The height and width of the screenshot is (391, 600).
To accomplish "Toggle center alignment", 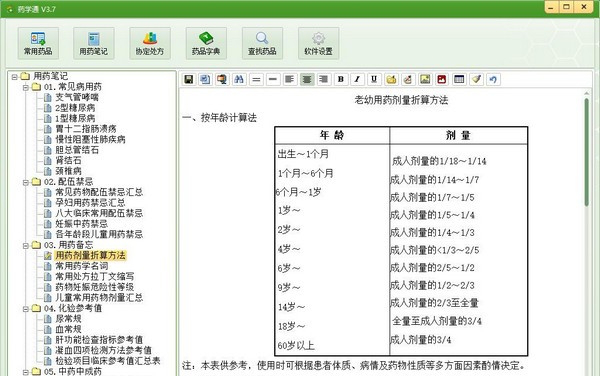I will 307,79.
